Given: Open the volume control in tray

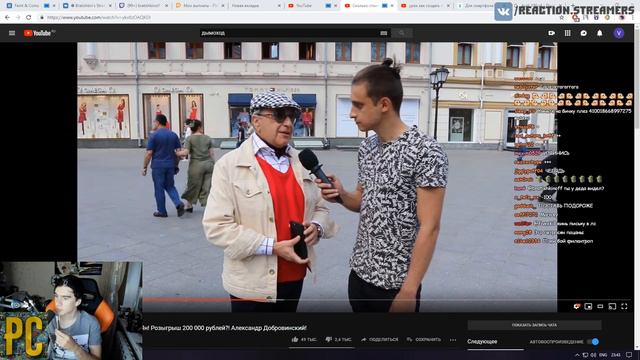Looking at the screenshot, I should (593, 355).
